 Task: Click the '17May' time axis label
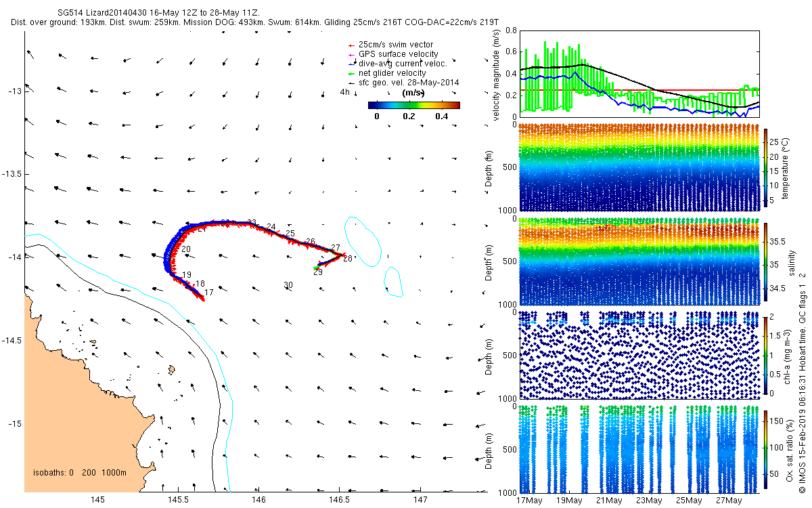529,501
